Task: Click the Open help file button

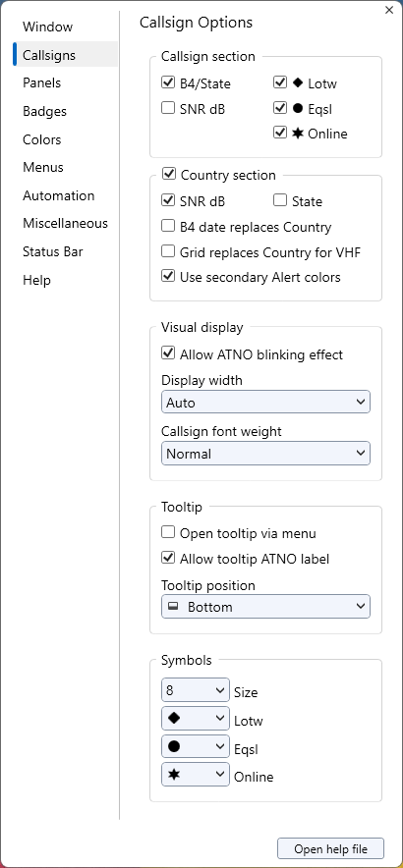Action: pos(330,848)
